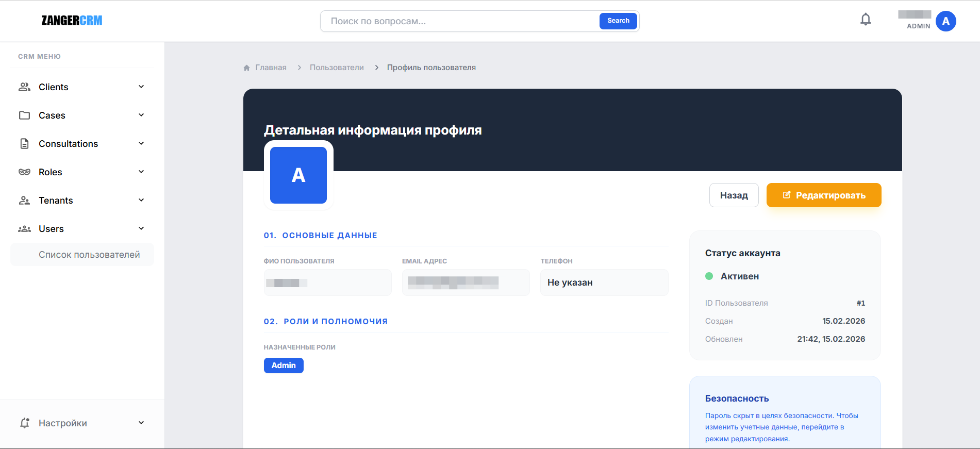
Task: Click the Cases folder icon
Action: point(24,115)
